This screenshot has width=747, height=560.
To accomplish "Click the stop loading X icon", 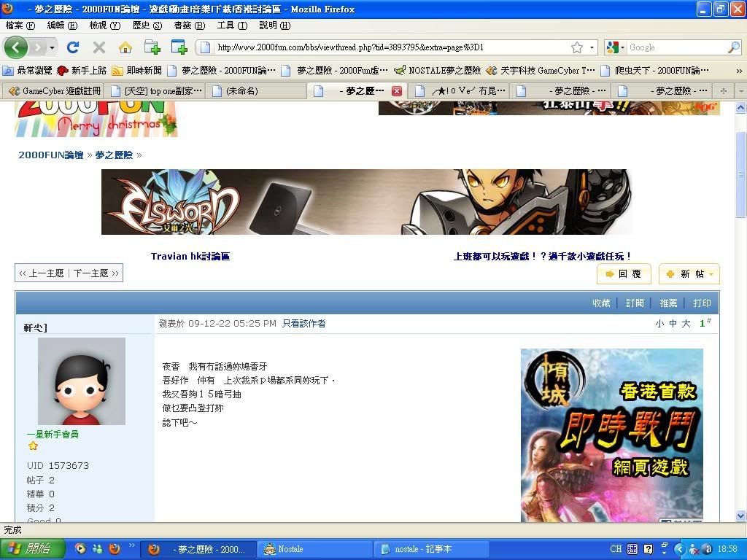I will tap(99, 47).
